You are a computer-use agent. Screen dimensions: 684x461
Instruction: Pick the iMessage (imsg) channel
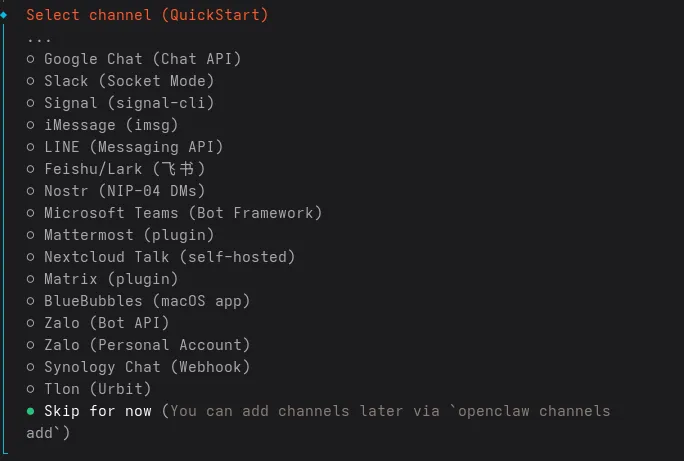(110, 125)
